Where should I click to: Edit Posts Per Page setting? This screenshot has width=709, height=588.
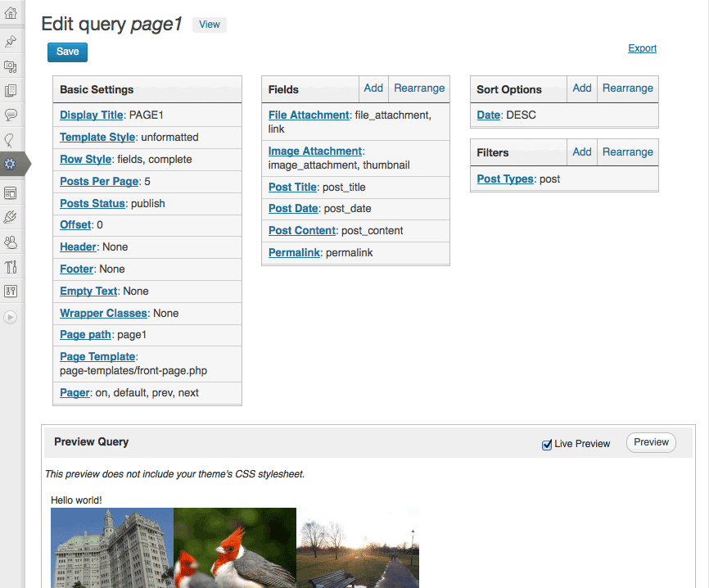99,181
